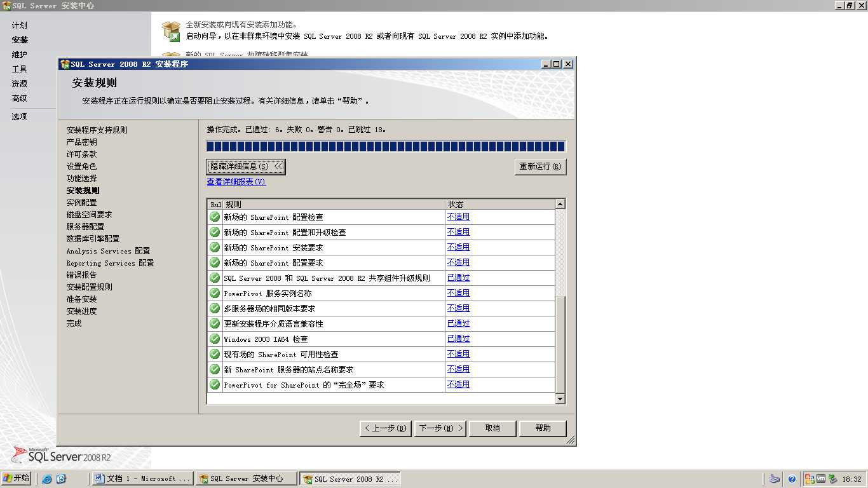Open the 工具 page in Installation Center
The image size is (868, 488).
coord(20,69)
